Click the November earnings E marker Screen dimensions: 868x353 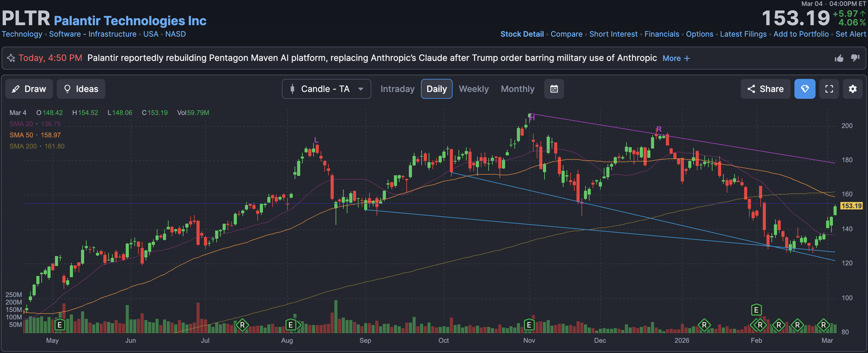[x=529, y=325]
